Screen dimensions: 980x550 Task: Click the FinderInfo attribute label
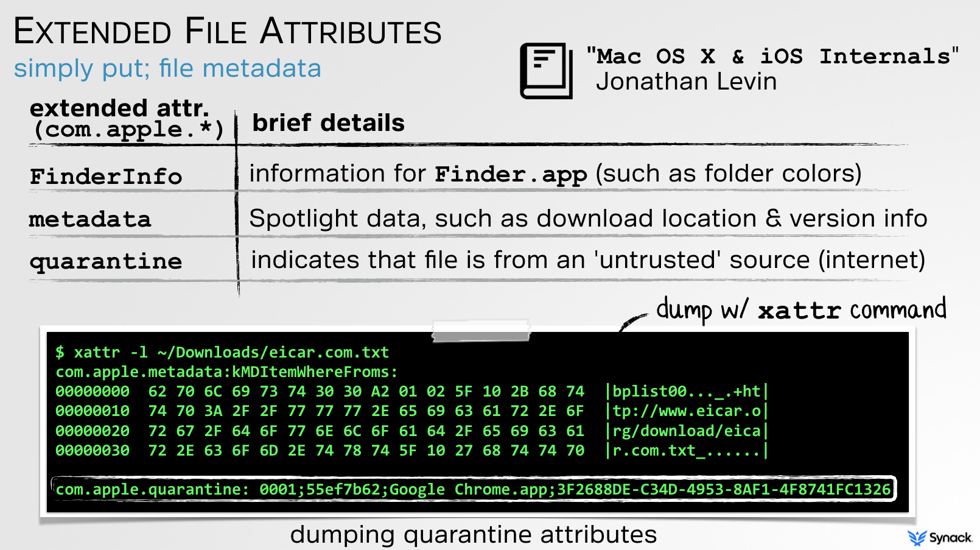106,176
